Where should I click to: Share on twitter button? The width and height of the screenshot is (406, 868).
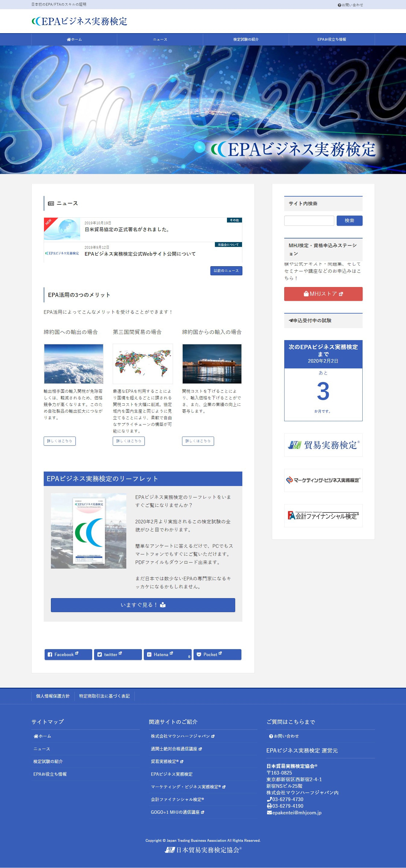pos(118,654)
